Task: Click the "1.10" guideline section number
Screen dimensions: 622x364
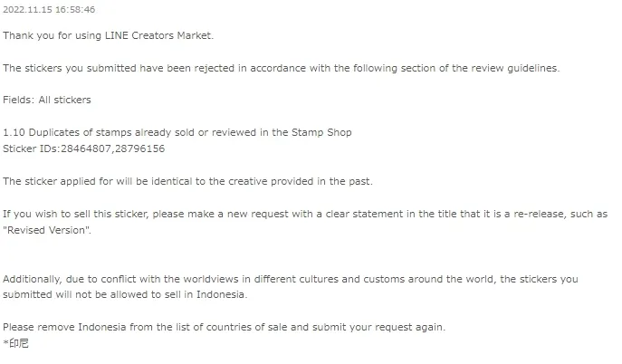Action: pos(13,132)
